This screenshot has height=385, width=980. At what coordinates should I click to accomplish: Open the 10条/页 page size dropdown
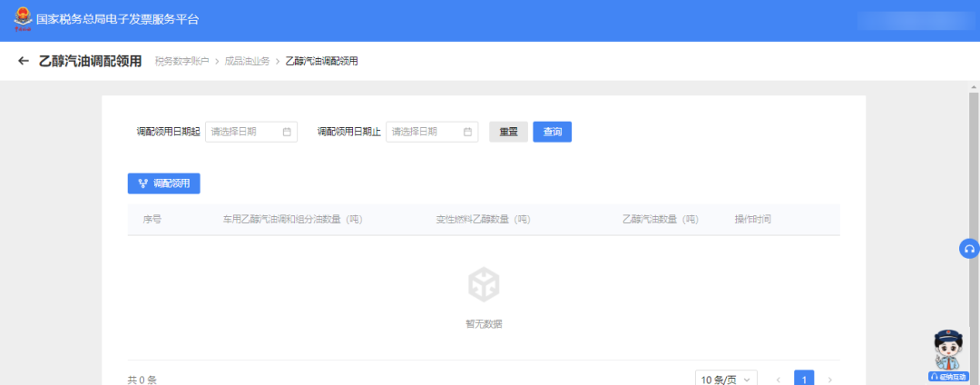(726, 380)
